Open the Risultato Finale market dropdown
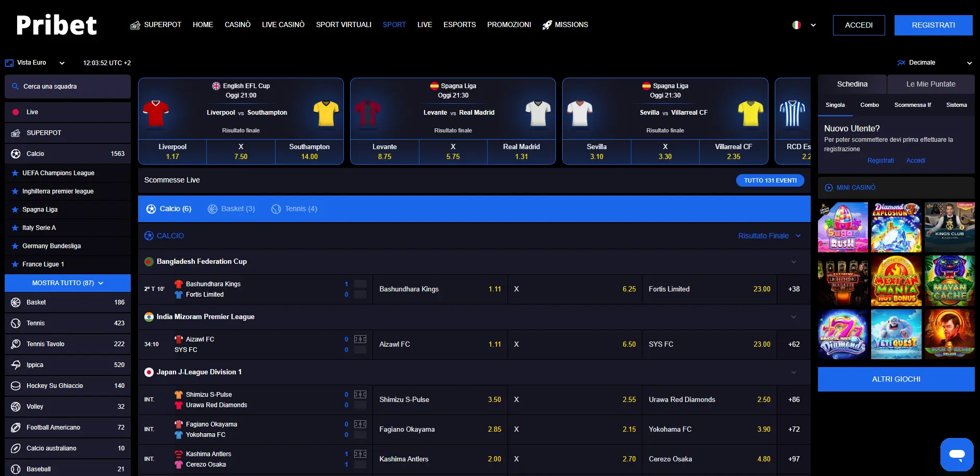Image resolution: width=980 pixels, height=476 pixels. point(769,236)
